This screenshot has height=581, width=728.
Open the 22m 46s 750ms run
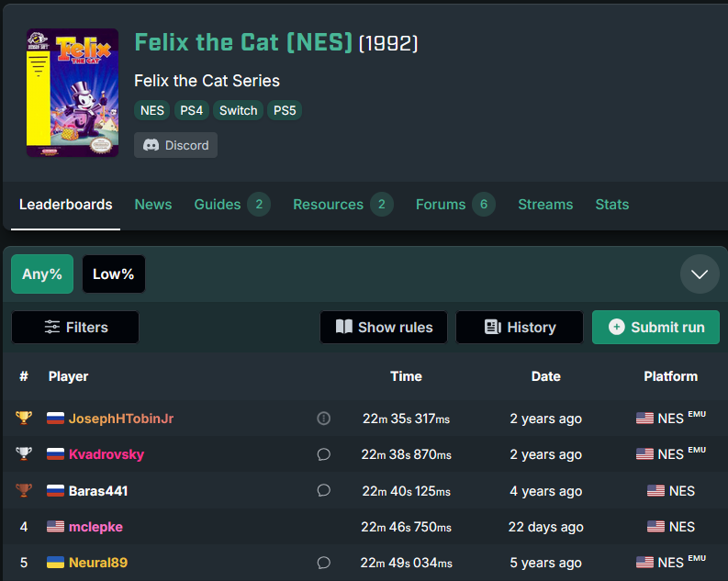407,527
